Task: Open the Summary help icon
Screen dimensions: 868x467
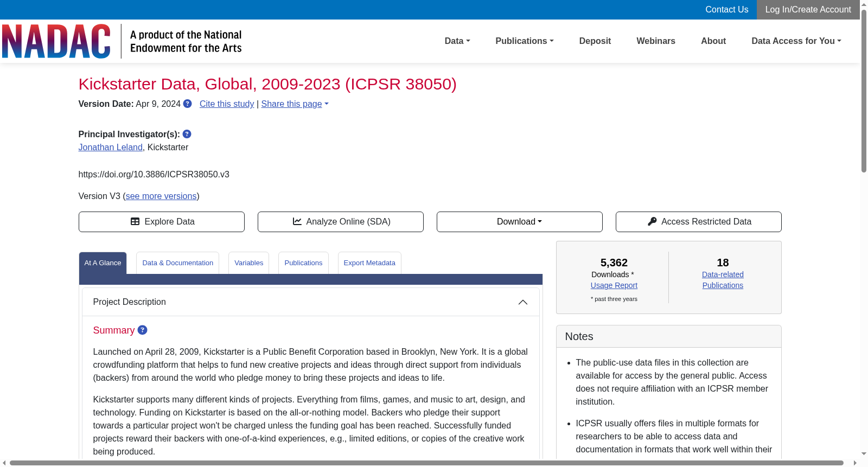Action: [142, 330]
